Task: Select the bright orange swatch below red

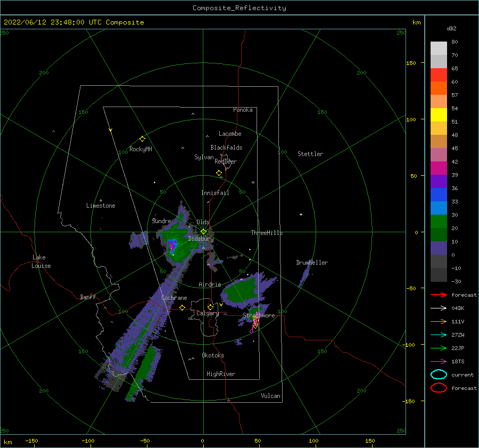Action: coord(439,88)
